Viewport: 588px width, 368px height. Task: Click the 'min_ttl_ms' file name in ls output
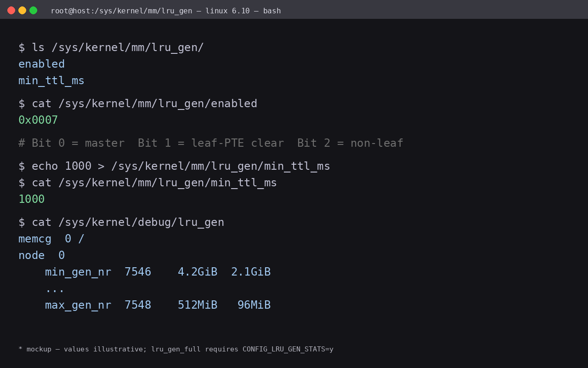click(51, 80)
